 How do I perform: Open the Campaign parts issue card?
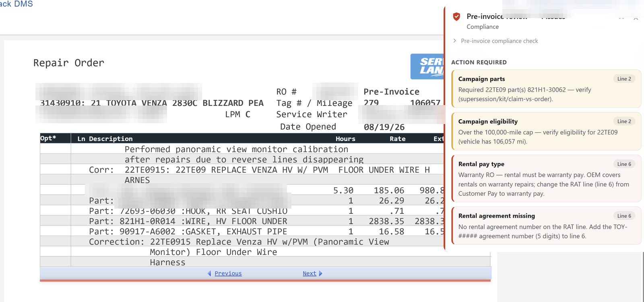pos(546,89)
